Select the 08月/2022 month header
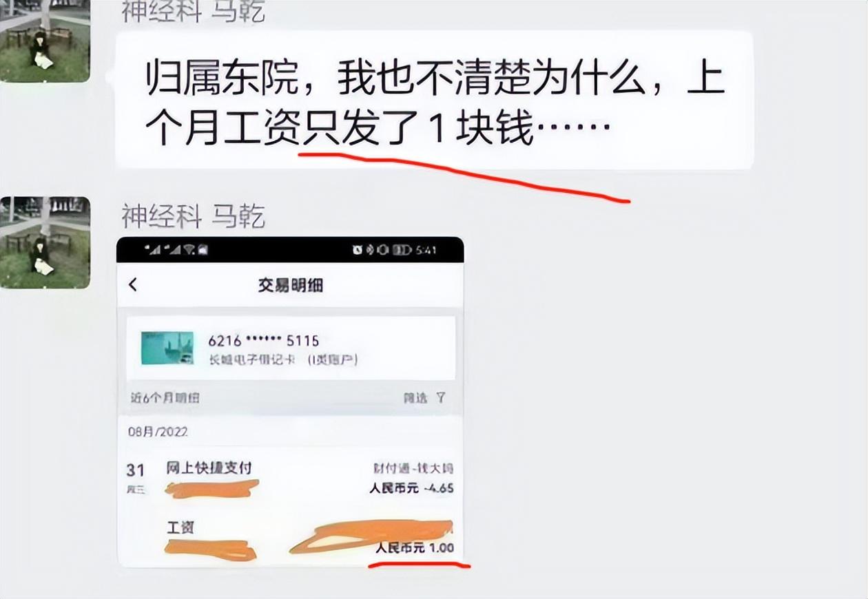The height and width of the screenshot is (599, 868). (158, 432)
